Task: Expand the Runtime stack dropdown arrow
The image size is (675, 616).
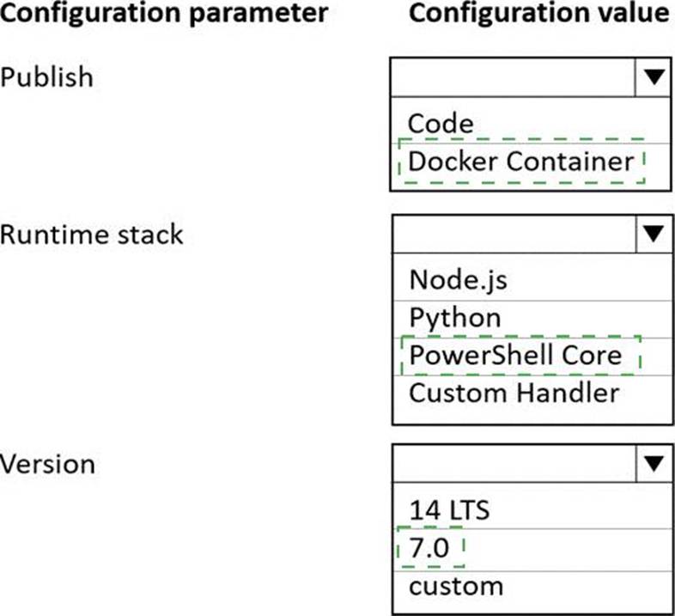Action: pyautogui.click(x=654, y=234)
